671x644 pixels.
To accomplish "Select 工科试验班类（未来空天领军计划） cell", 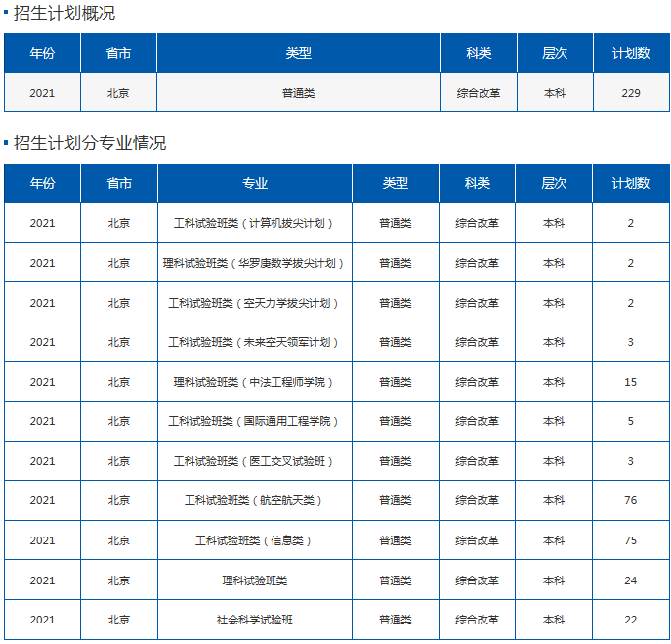I will tap(255, 342).
